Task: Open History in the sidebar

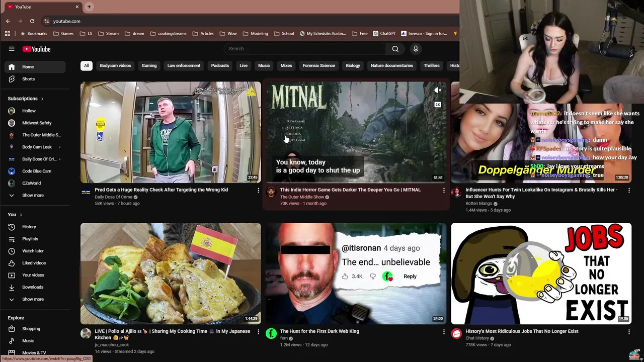Action: coord(35,227)
